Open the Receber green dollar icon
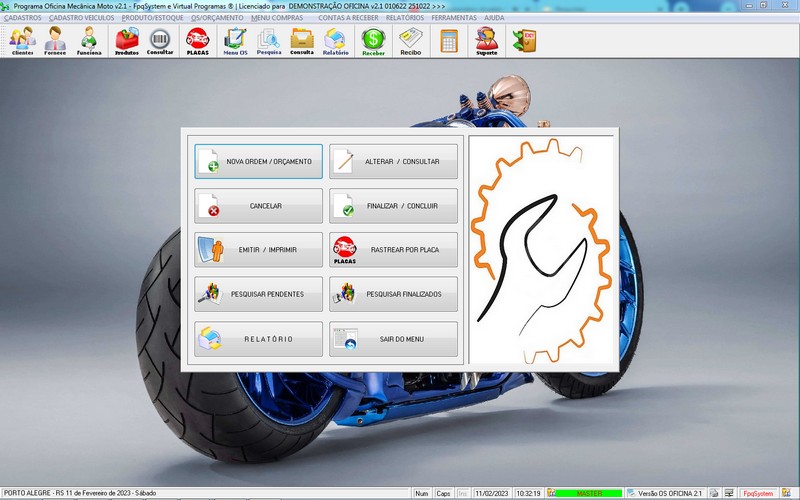The image size is (800, 500). (x=373, y=41)
